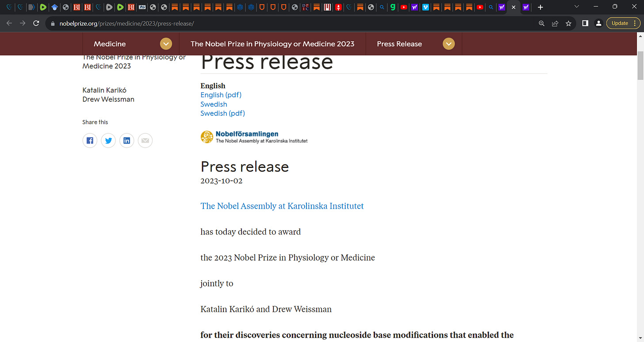Follow The Nobel Assembly at Karolinska Institutet link
644x342 pixels.
coord(282,206)
